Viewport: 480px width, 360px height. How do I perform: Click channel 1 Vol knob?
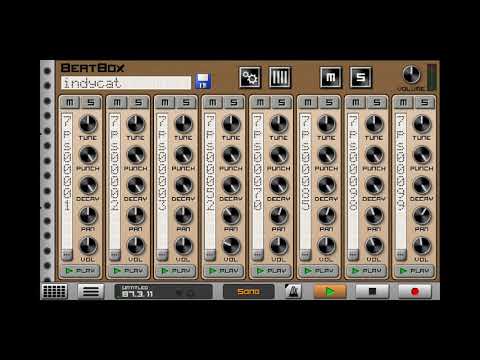point(88,246)
